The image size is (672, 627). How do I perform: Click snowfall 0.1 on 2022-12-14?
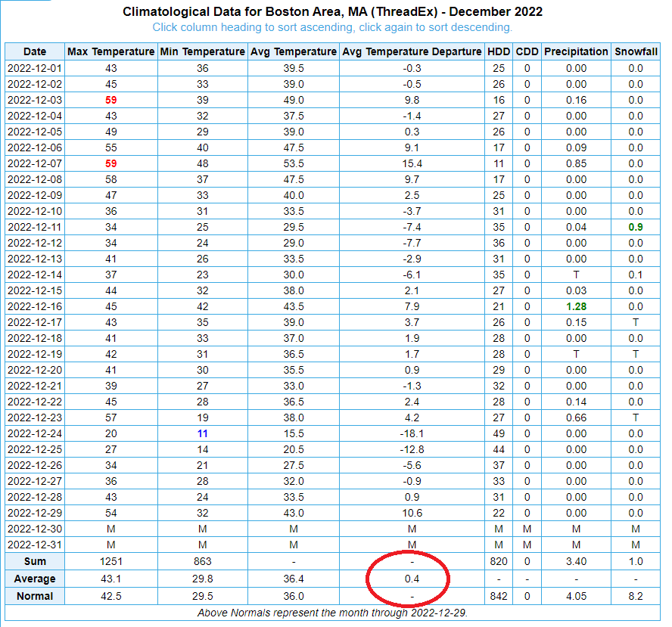point(636,275)
